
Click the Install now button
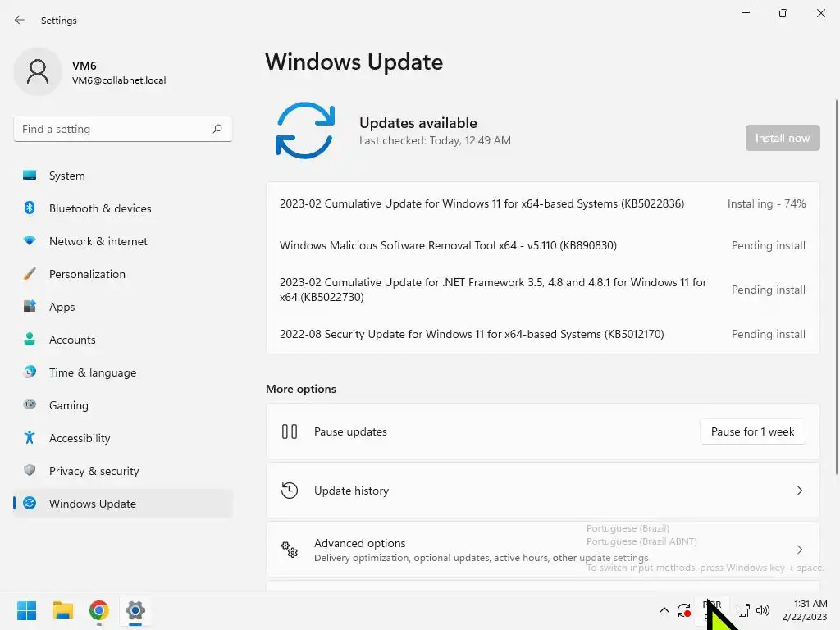(782, 138)
